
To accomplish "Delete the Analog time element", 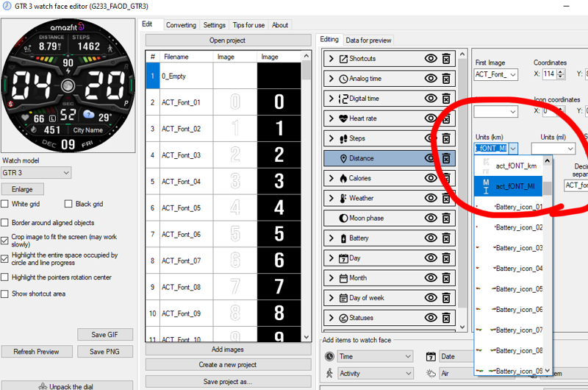I will click(x=446, y=79).
